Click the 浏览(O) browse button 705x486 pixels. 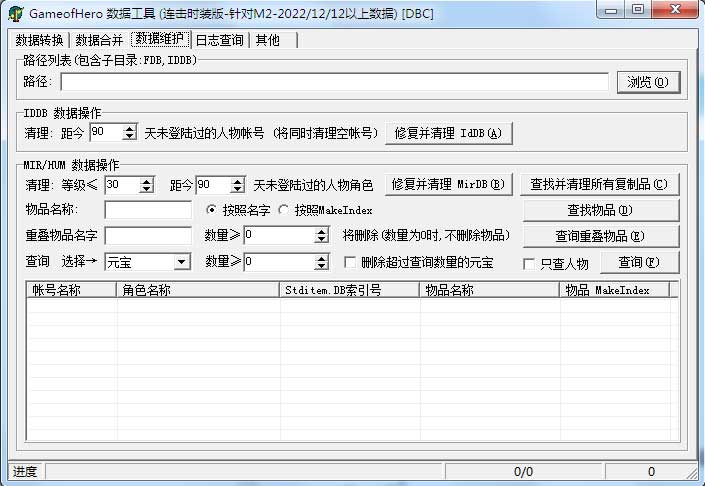click(x=647, y=82)
